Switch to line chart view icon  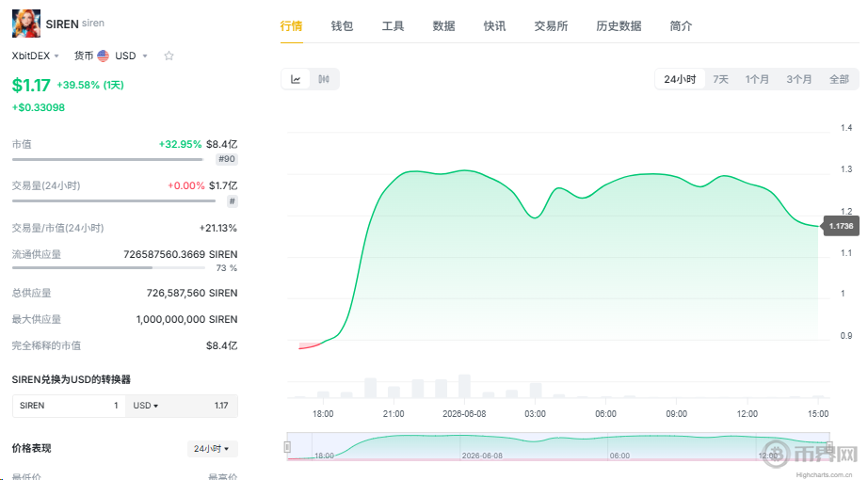coord(296,79)
